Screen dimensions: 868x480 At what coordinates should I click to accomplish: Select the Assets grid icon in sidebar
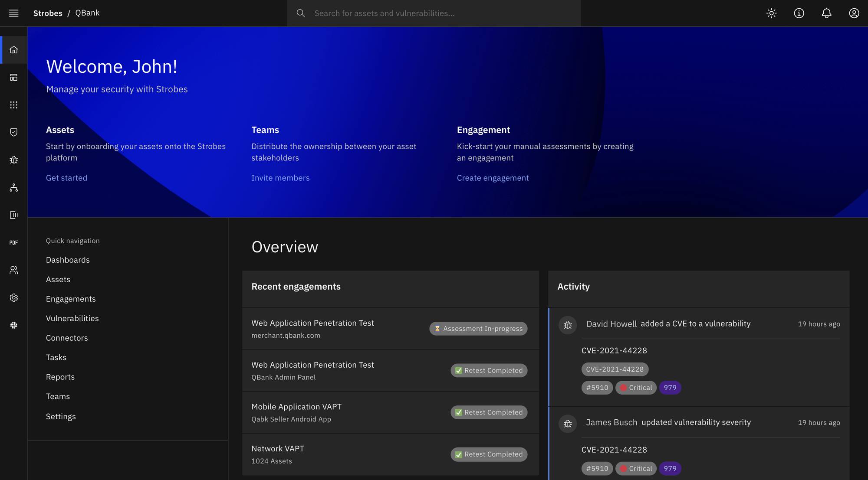[x=14, y=104]
